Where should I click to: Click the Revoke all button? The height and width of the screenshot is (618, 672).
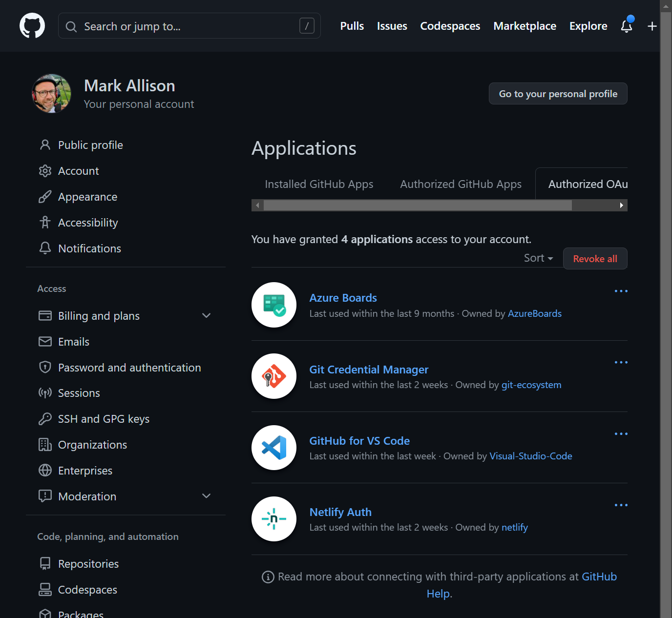[x=595, y=259]
